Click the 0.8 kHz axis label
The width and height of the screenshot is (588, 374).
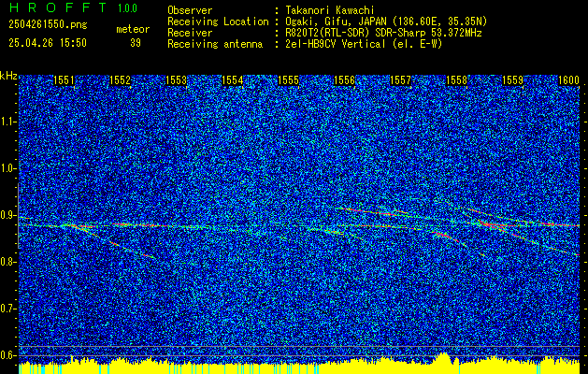coord(7,262)
